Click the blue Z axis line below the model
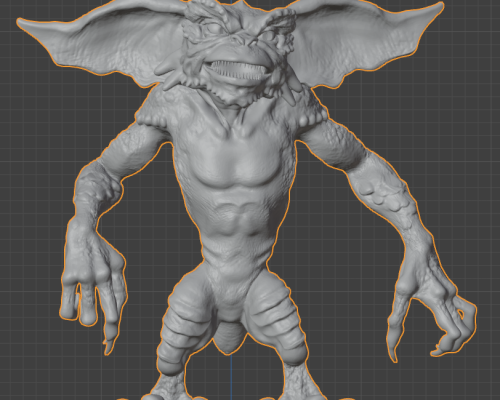 (231, 377)
